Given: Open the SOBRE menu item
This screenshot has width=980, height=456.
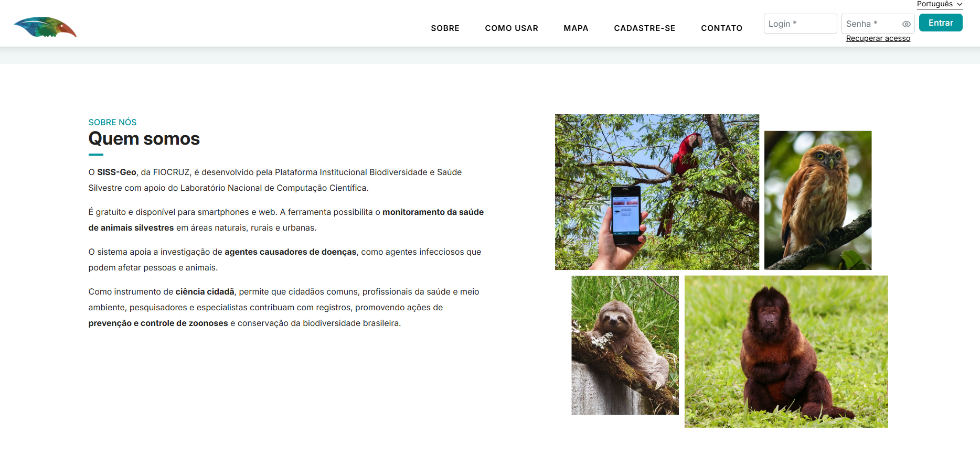Looking at the screenshot, I should coord(445,28).
